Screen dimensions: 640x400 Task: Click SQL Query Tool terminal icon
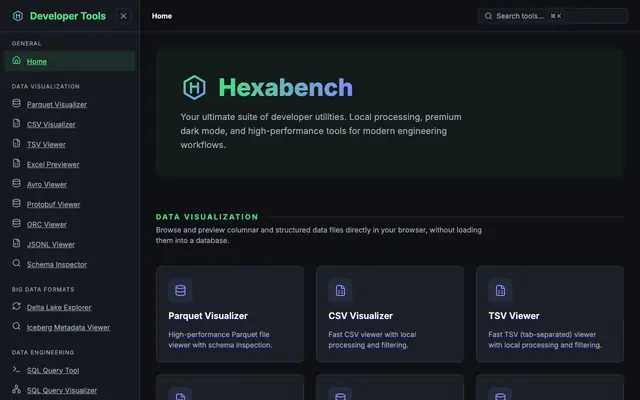click(x=16, y=369)
